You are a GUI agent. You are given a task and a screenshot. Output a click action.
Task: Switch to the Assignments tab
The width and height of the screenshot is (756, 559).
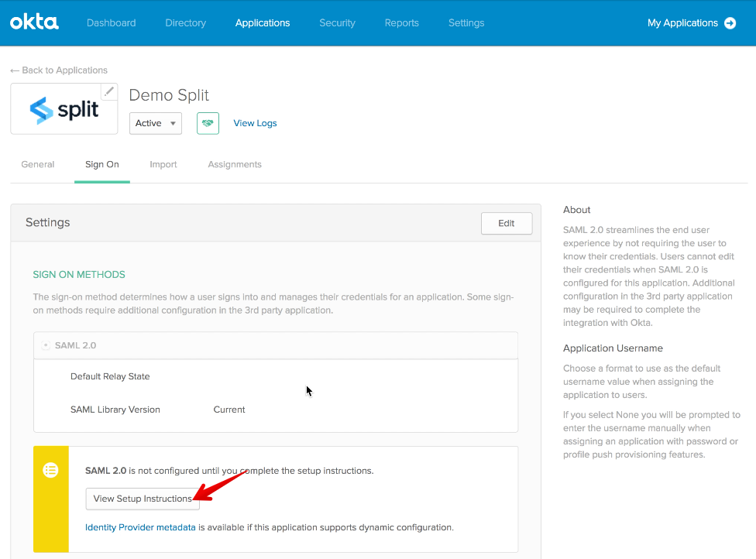pos(235,164)
